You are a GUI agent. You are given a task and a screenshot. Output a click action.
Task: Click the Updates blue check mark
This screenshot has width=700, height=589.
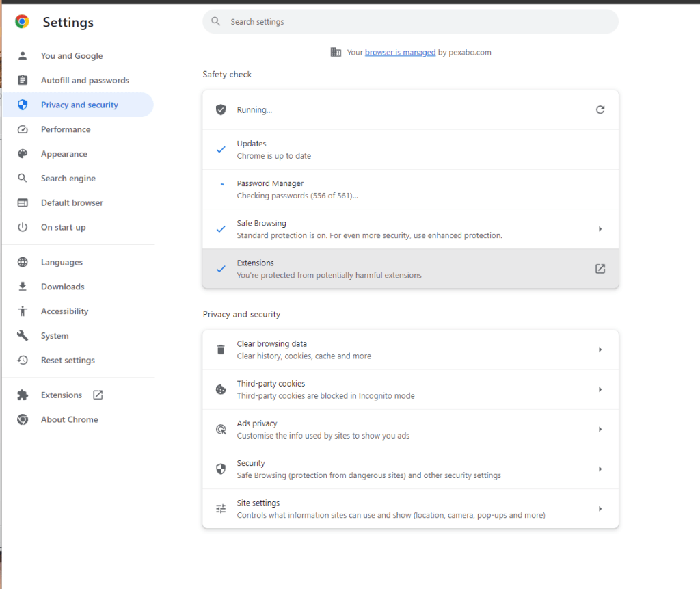coord(221,150)
